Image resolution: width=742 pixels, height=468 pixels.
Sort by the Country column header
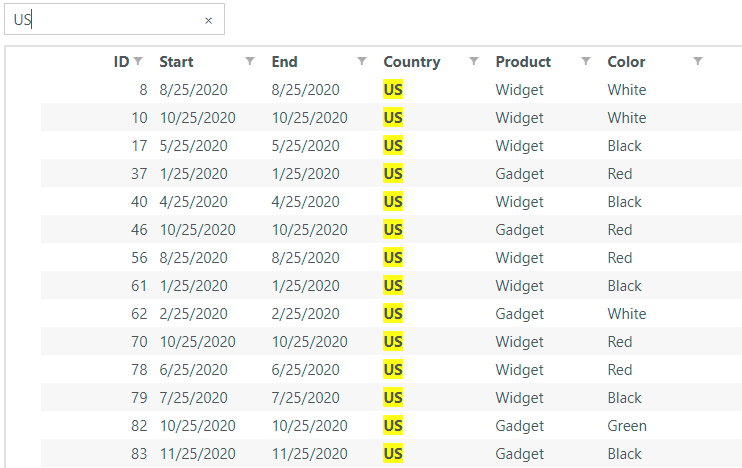[x=411, y=62]
